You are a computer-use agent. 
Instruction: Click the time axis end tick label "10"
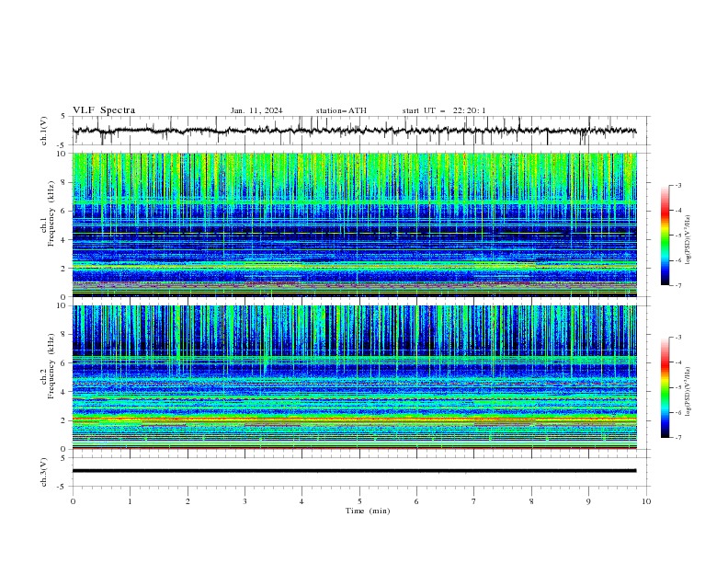coord(646,501)
